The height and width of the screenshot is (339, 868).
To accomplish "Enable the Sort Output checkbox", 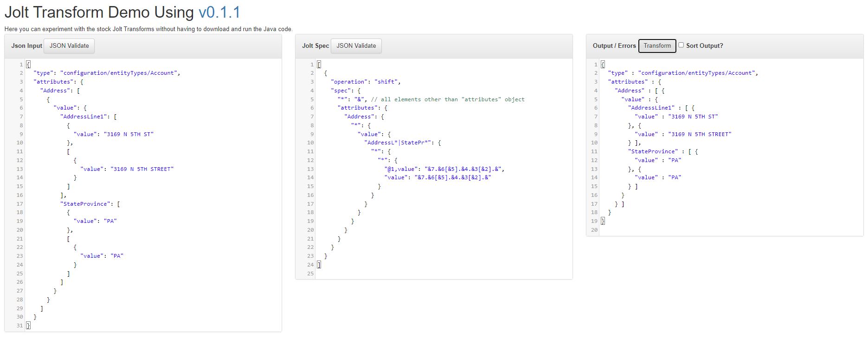I will (681, 45).
